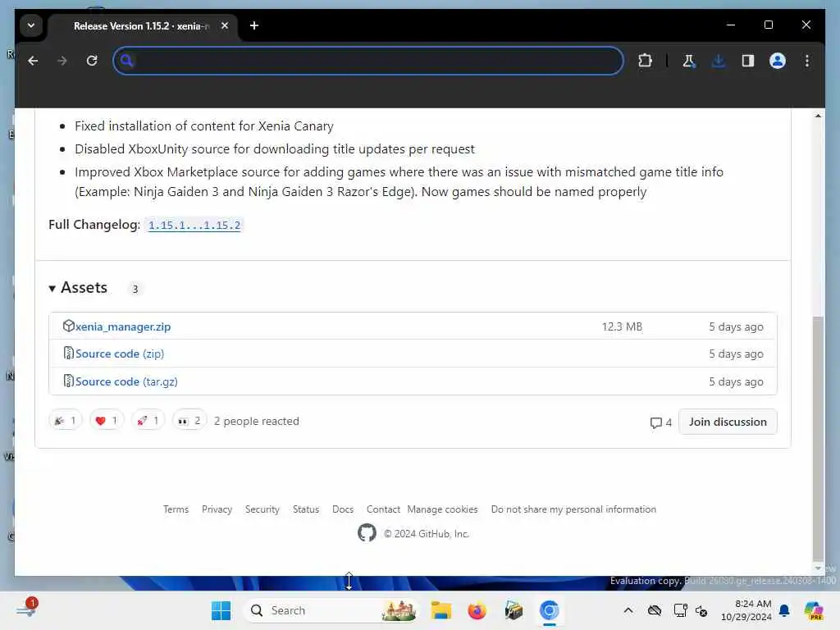
Task: Click the network display tray icon
Action: click(680, 610)
